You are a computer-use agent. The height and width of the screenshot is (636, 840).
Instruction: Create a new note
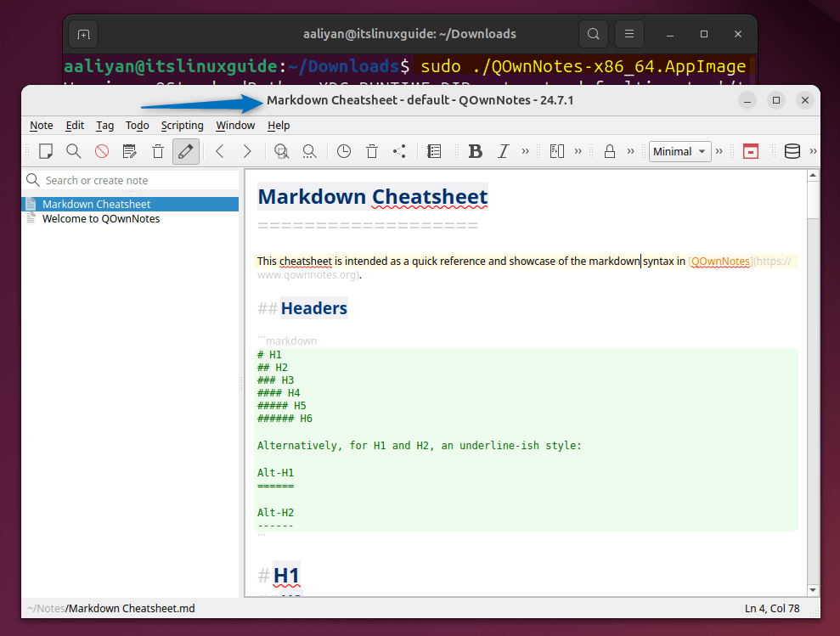coord(45,151)
